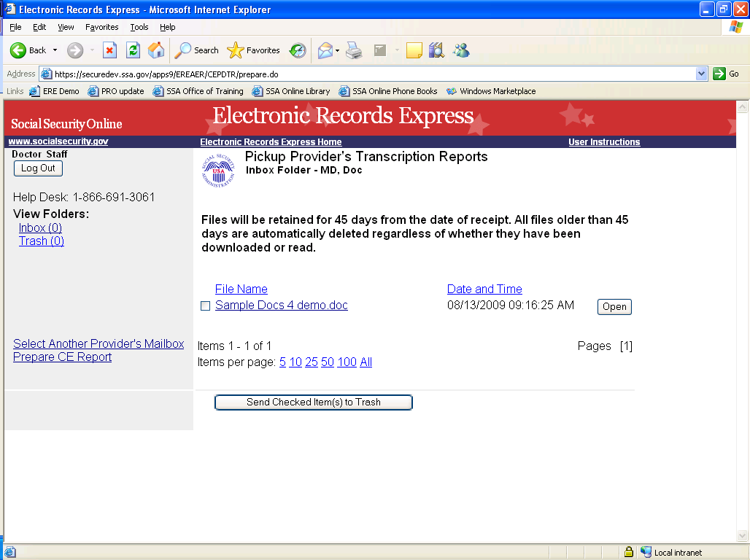Open Electronic Records Express Home link
The image size is (750, 560).
coord(271,142)
